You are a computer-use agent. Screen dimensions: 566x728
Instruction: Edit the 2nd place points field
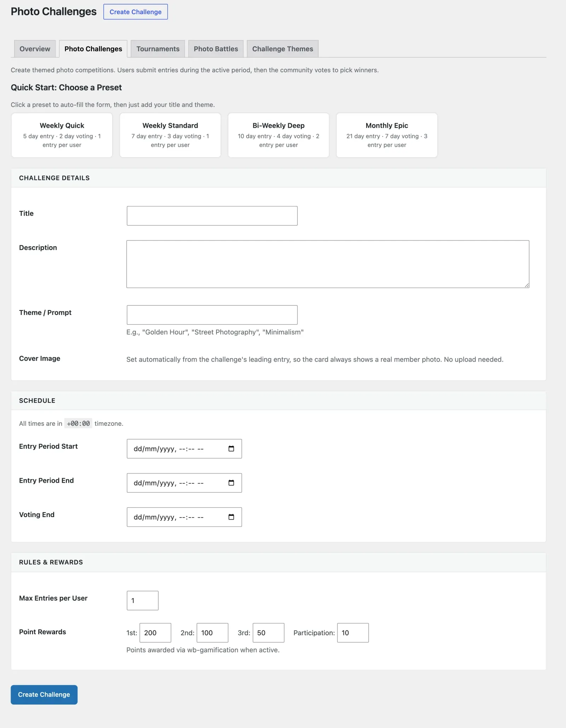[x=212, y=633]
